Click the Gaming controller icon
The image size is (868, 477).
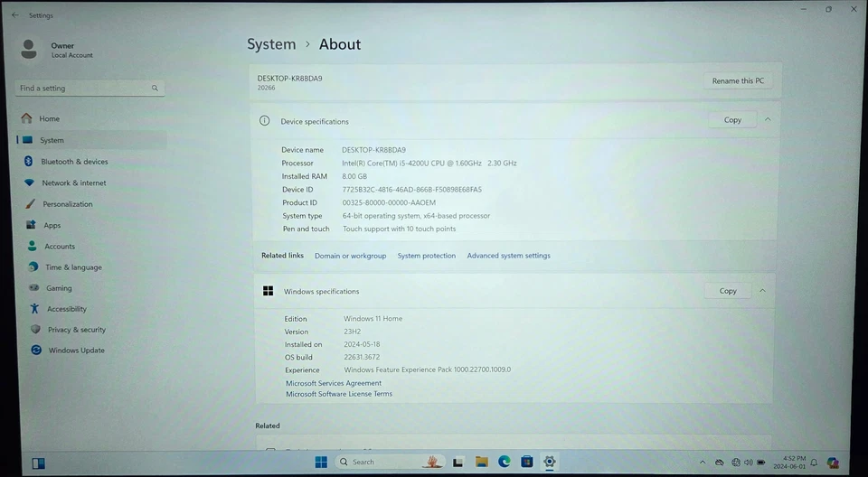(x=34, y=288)
